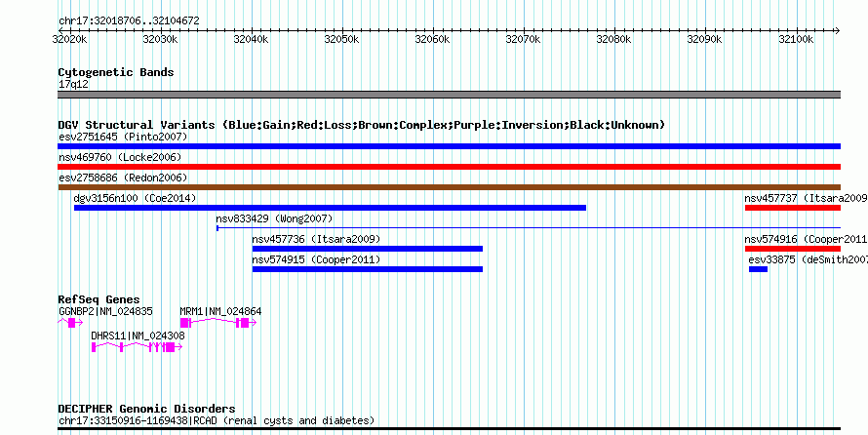Screen dimensions: 868x435
Task: Click the esv2751645 (Pinto2007) blue gain bar
Action: click(x=449, y=146)
